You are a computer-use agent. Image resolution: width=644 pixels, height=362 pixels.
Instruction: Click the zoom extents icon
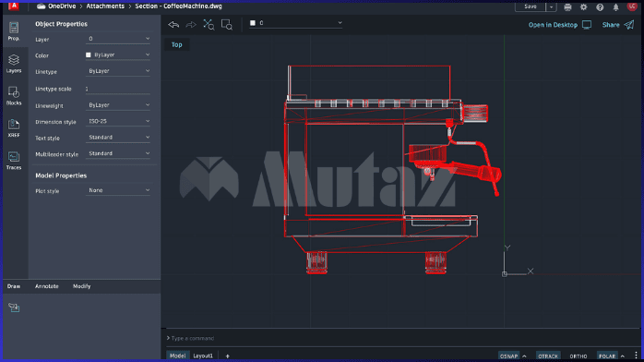pos(209,25)
